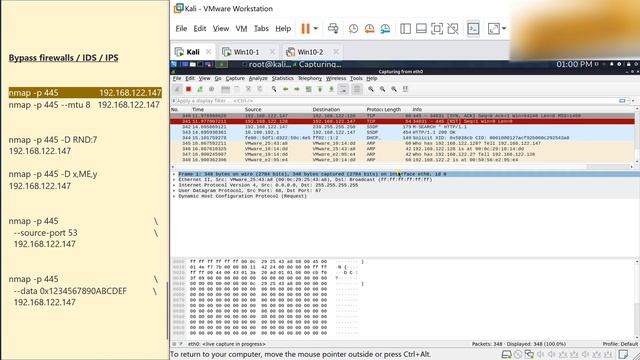Click the Wireshark start capture shark fin icon
640x360 pixels.
(x=177, y=89)
